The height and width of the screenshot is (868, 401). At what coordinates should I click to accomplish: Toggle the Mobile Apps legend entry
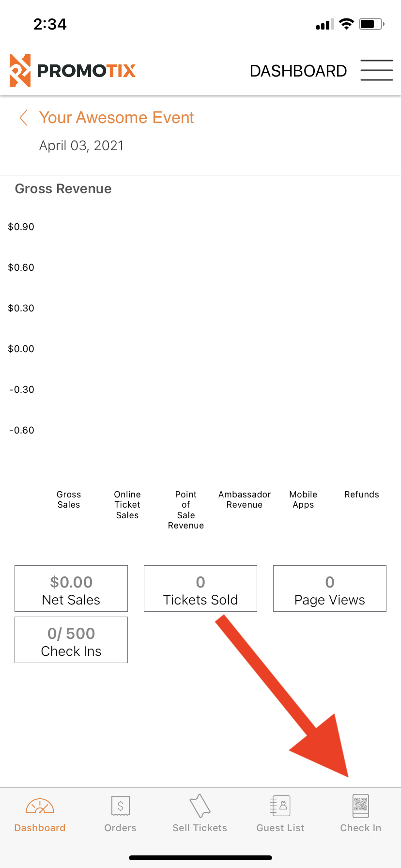pyautogui.click(x=303, y=499)
